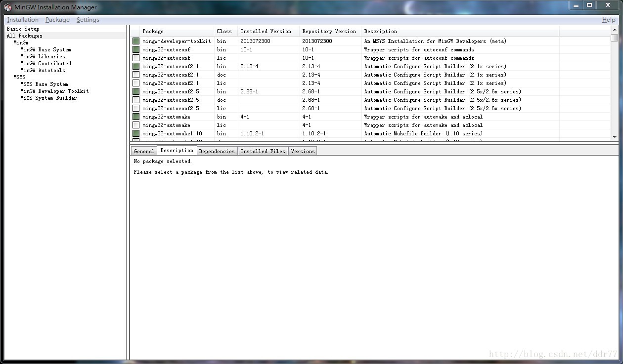Click installed version 2013072300 cell
The height and width of the screenshot is (364, 623).
coord(255,41)
